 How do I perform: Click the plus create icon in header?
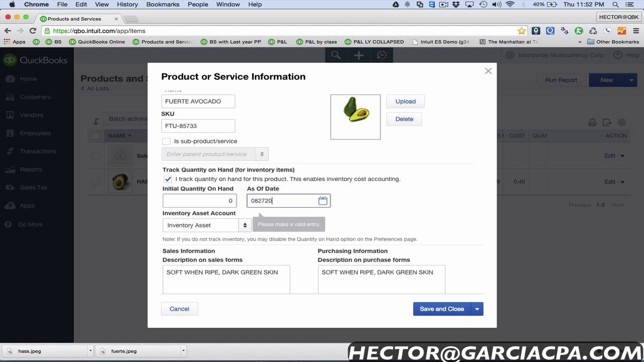(x=359, y=55)
